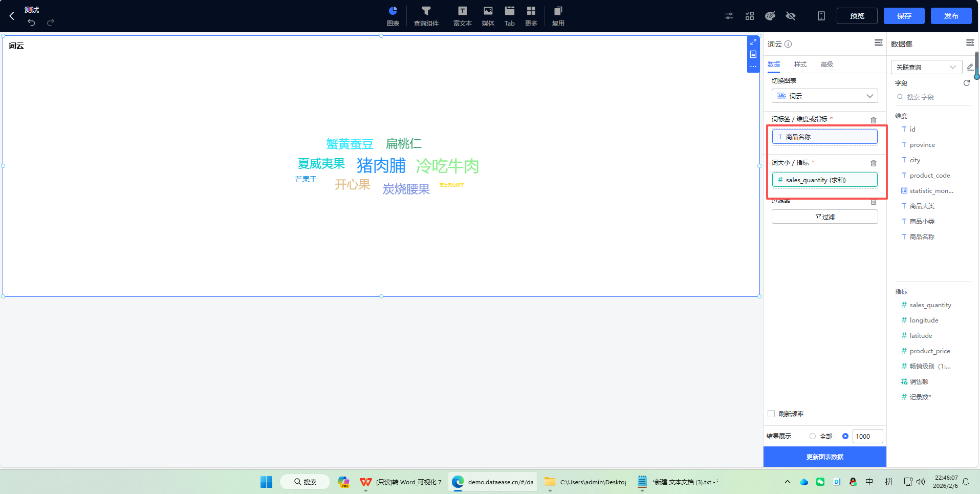
Task: Refresh the dataset field list
Action: (966, 83)
